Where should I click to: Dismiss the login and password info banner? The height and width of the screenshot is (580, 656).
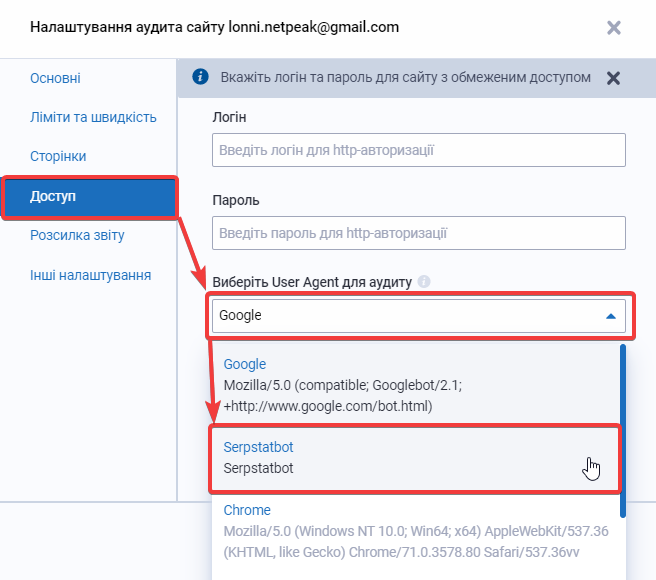pyautogui.click(x=613, y=78)
